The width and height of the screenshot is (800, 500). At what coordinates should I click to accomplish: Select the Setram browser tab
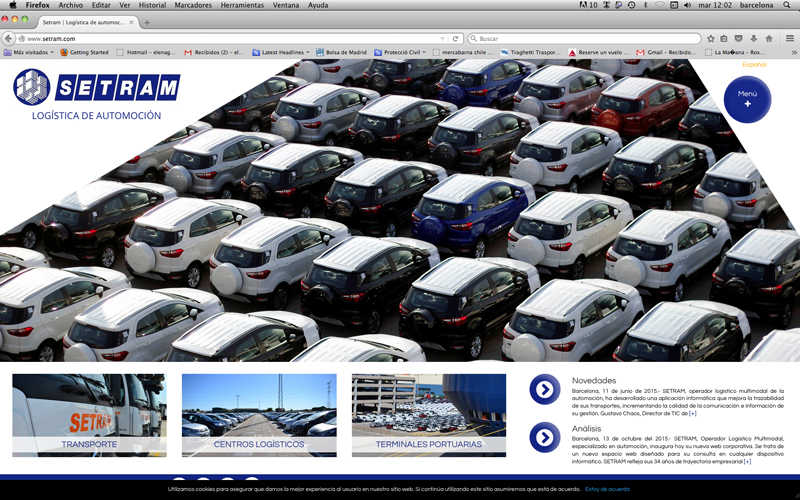[x=87, y=22]
